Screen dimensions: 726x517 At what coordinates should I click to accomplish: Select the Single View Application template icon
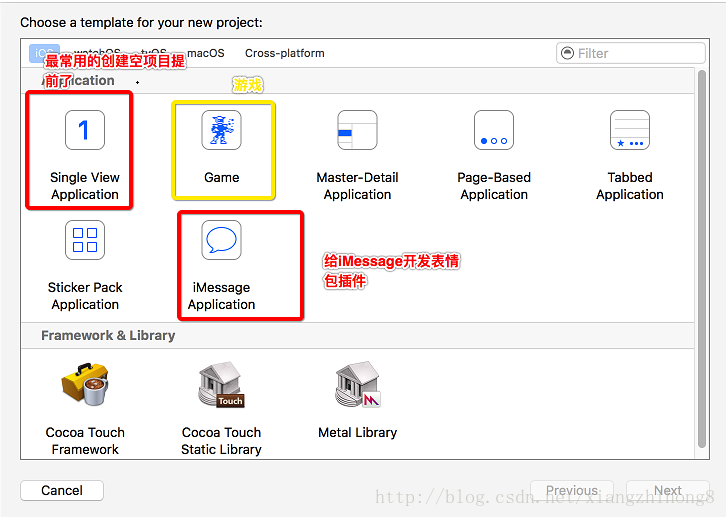click(85, 130)
